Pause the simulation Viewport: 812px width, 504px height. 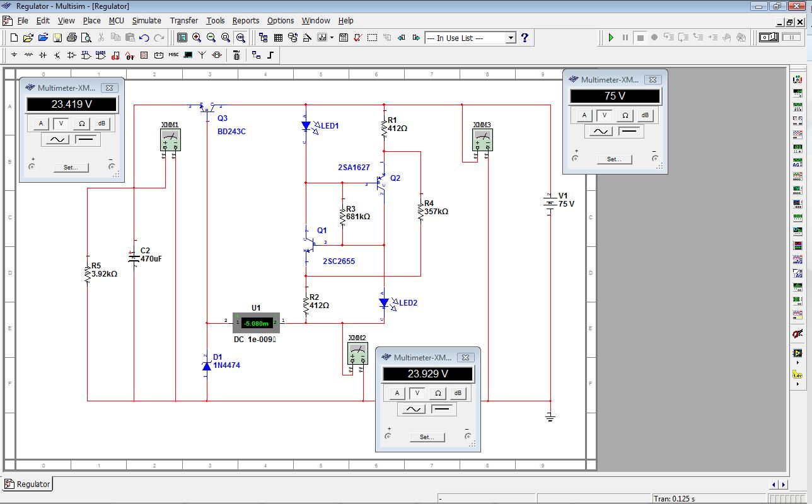point(625,38)
